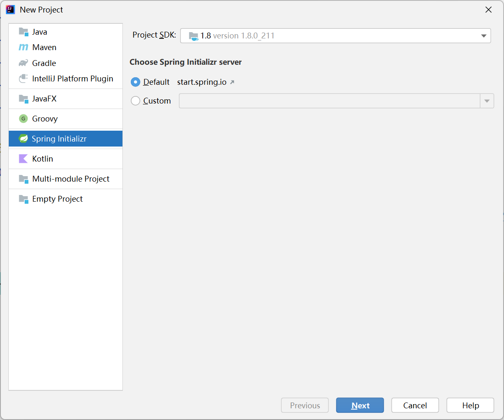This screenshot has width=504, height=420.
Task: Click the 'New Project' window title
Action: (41, 10)
